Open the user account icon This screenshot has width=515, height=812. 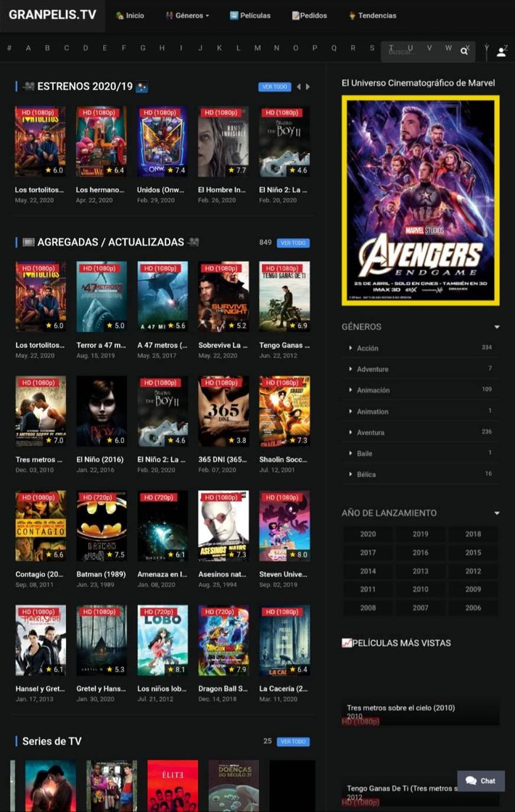(x=501, y=52)
